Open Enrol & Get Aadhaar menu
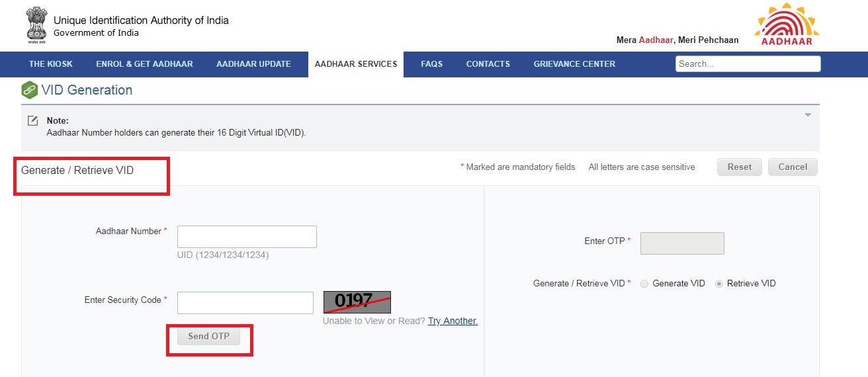868x377 pixels. (144, 64)
